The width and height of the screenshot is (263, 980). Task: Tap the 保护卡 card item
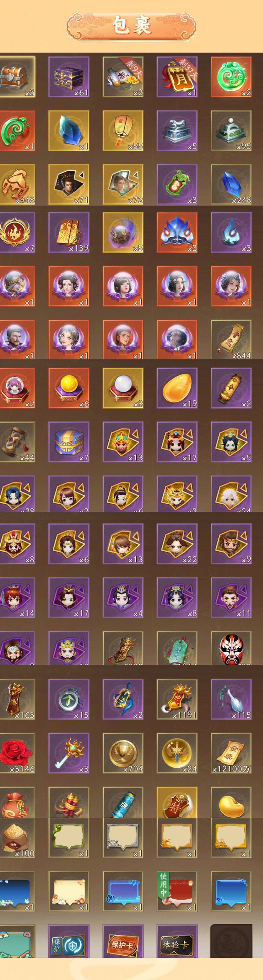tap(123, 941)
